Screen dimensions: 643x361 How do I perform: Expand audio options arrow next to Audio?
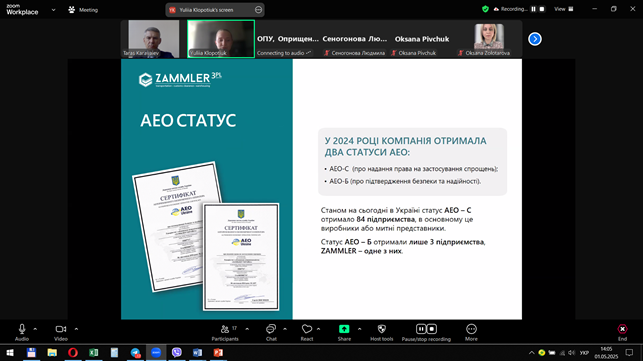[x=35, y=329]
